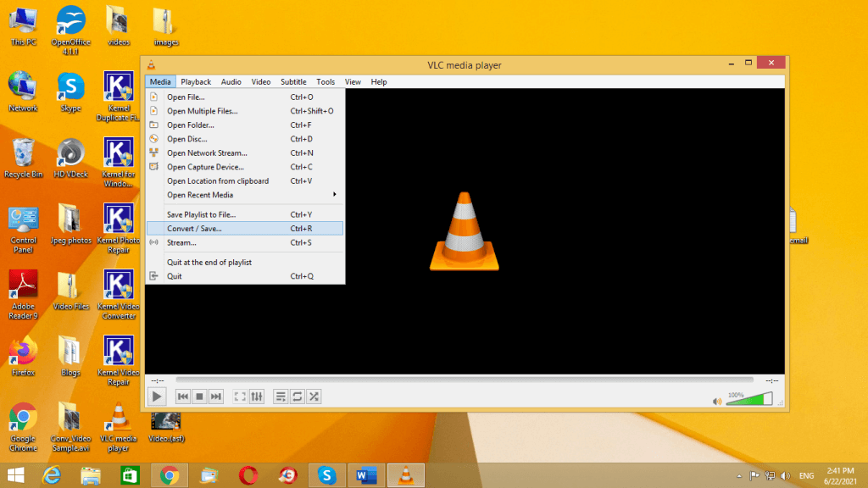Open Skype from the taskbar
The height and width of the screenshot is (488, 868).
(327, 475)
